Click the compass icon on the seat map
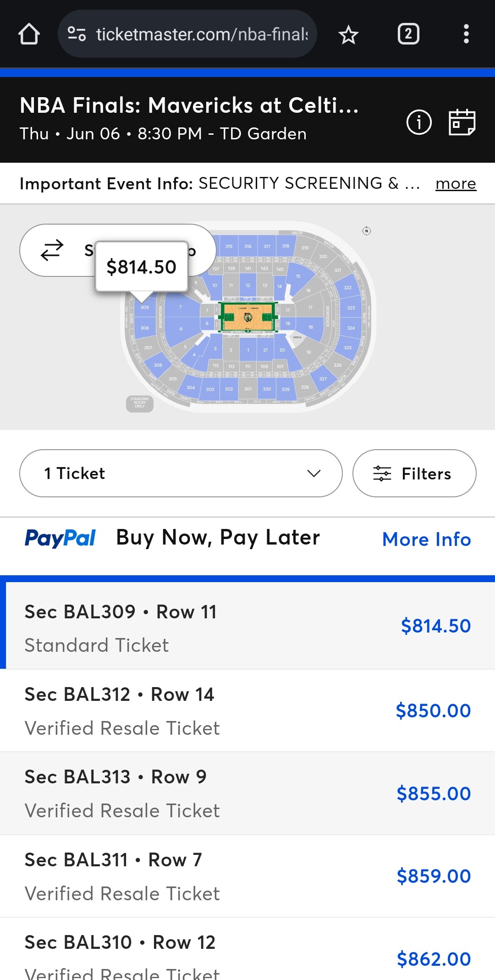The image size is (495, 980). (367, 231)
